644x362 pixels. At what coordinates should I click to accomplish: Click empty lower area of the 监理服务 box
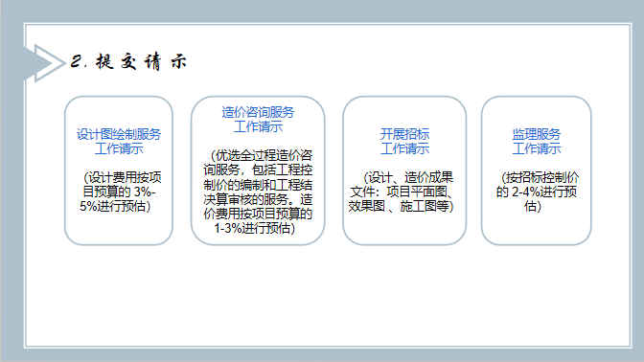[537, 230]
